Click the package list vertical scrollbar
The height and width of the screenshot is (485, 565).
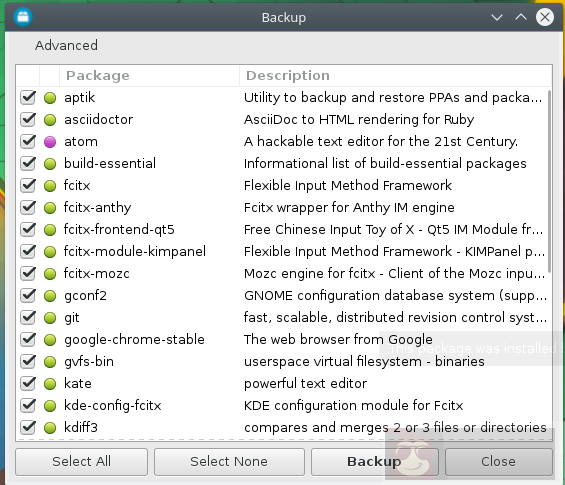(x=550, y=182)
